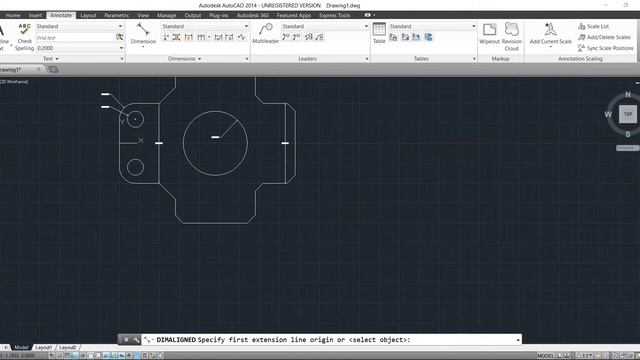Insert a Table with the Table tool
Image resolution: width=640 pixels, height=360 pixels.
[379, 33]
